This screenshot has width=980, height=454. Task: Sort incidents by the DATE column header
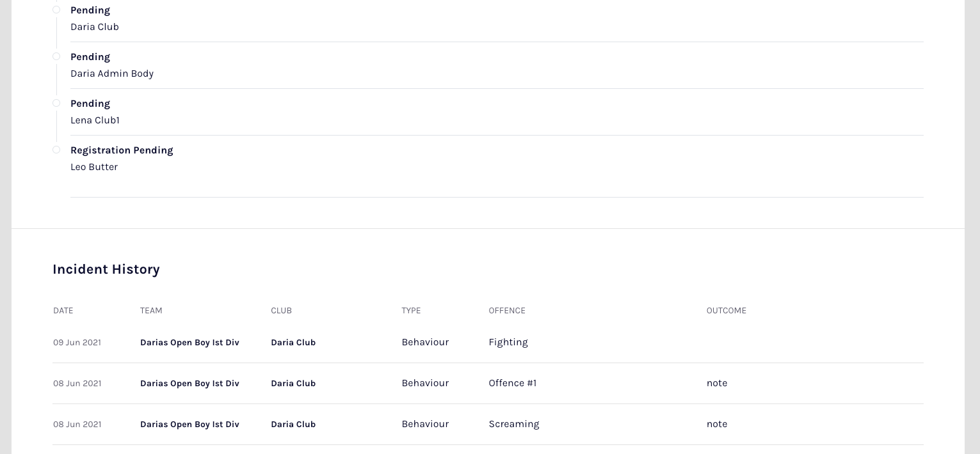point(63,311)
